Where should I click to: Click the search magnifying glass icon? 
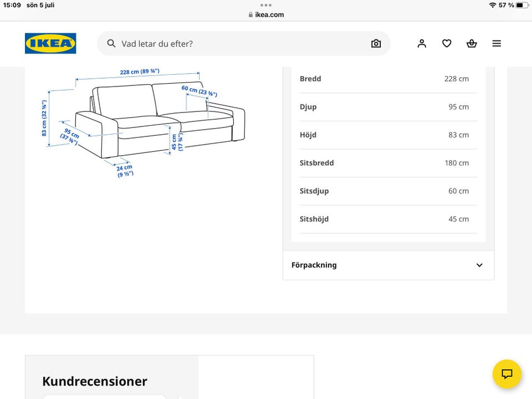[x=111, y=43]
